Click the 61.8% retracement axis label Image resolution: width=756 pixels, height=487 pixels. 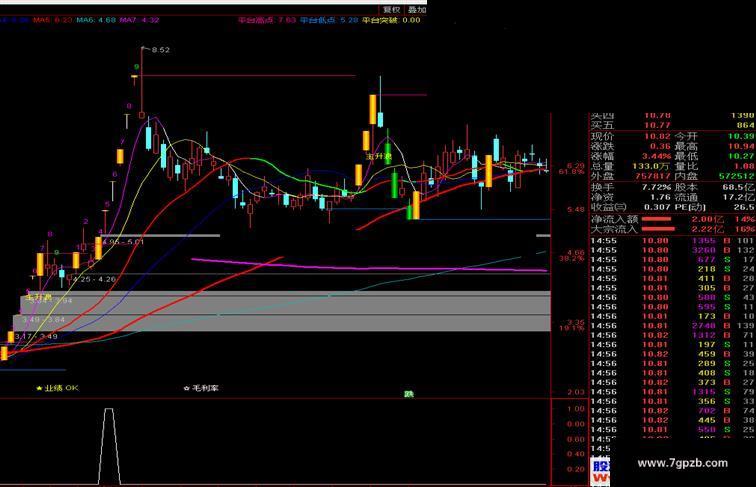[x=571, y=172]
